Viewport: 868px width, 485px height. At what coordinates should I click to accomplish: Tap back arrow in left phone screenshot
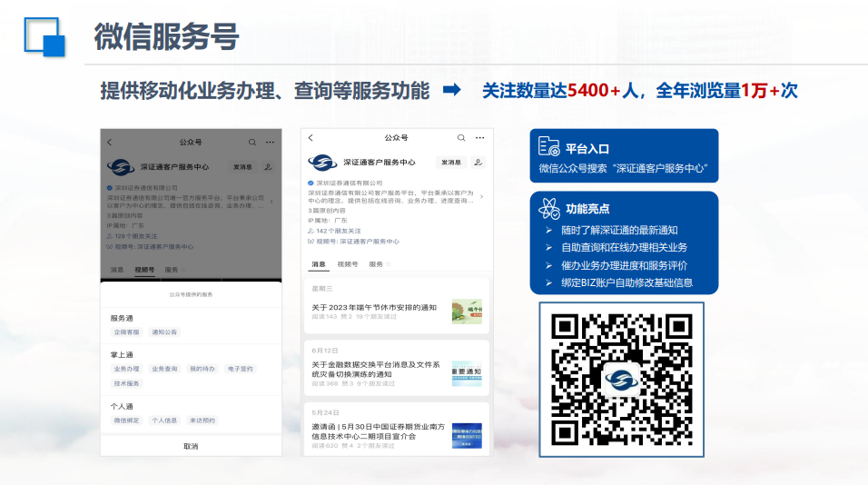coord(110,143)
